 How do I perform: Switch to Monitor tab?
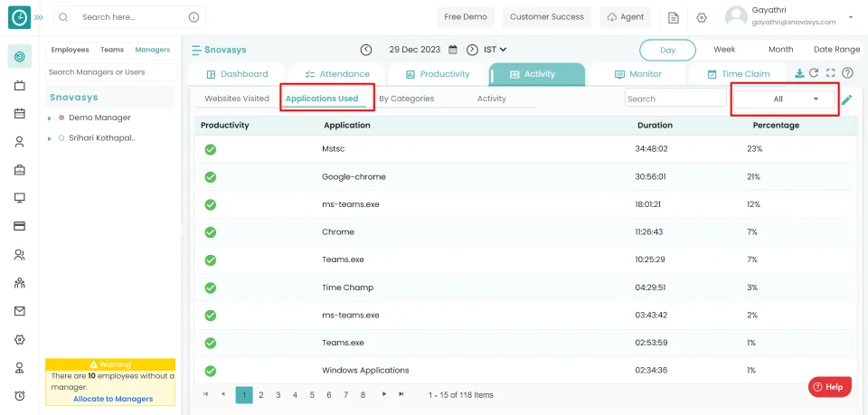[x=637, y=74]
